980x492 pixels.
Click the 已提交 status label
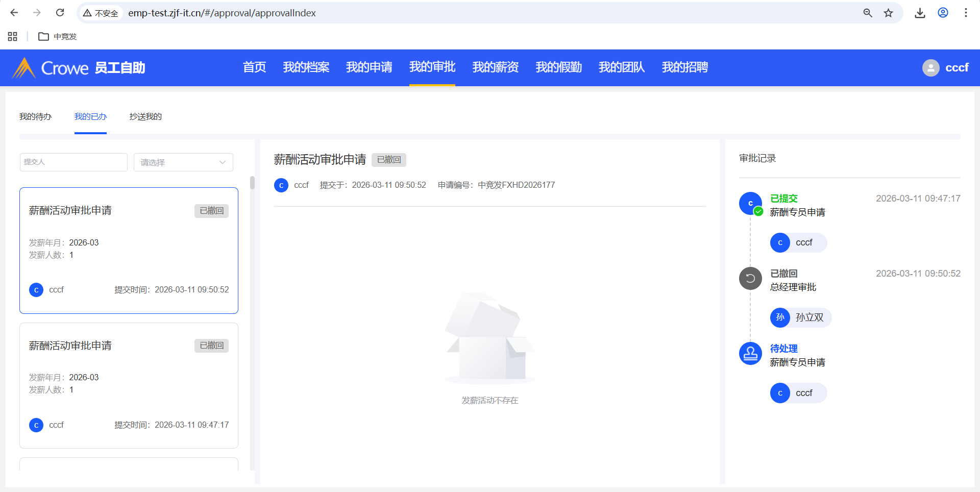point(784,199)
